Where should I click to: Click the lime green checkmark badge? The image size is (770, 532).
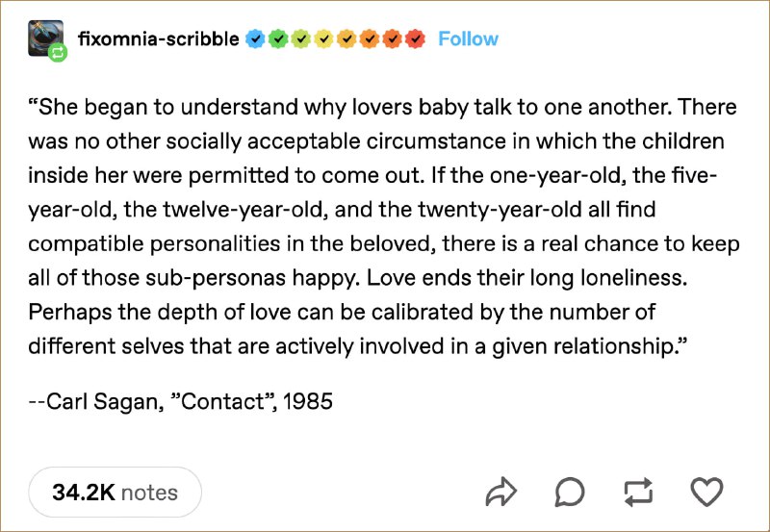300,38
